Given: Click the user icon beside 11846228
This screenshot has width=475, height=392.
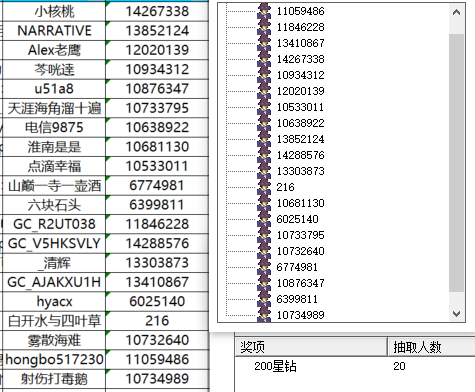Looking at the screenshot, I should (264, 27).
